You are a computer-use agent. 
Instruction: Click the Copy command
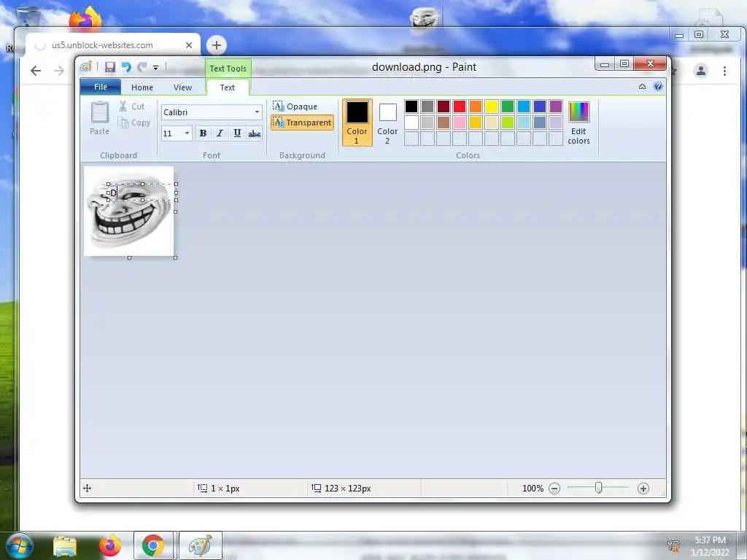[134, 122]
